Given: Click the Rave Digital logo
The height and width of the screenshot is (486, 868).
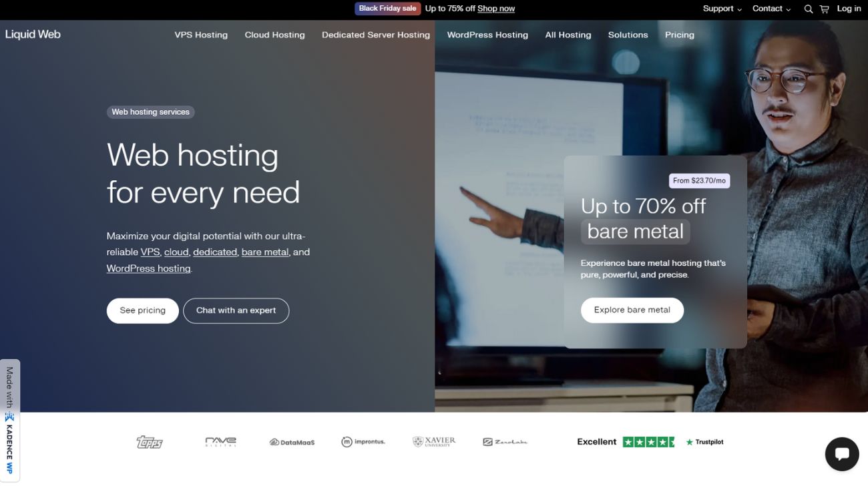Looking at the screenshot, I should pos(220,442).
